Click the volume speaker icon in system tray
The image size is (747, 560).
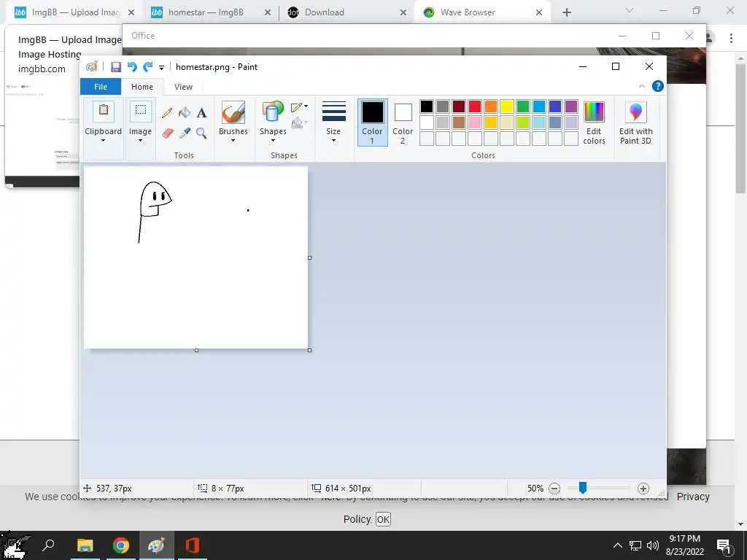(x=653, y=545)
